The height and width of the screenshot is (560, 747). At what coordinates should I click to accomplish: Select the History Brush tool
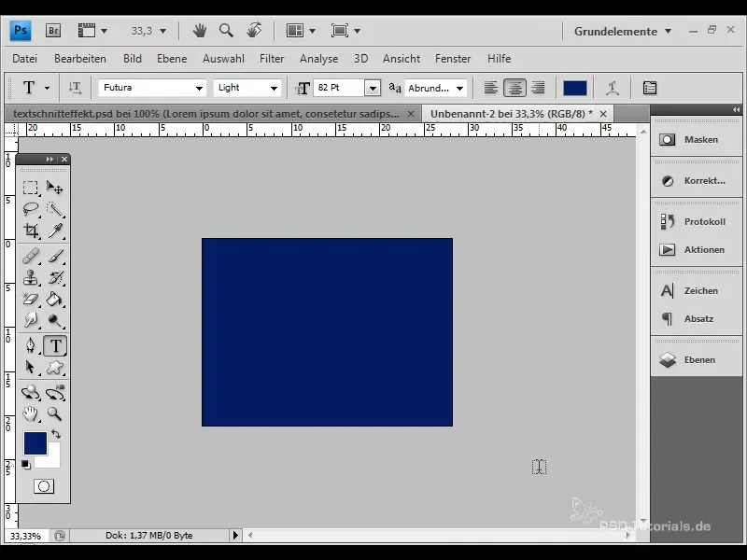tap(55, 277)
